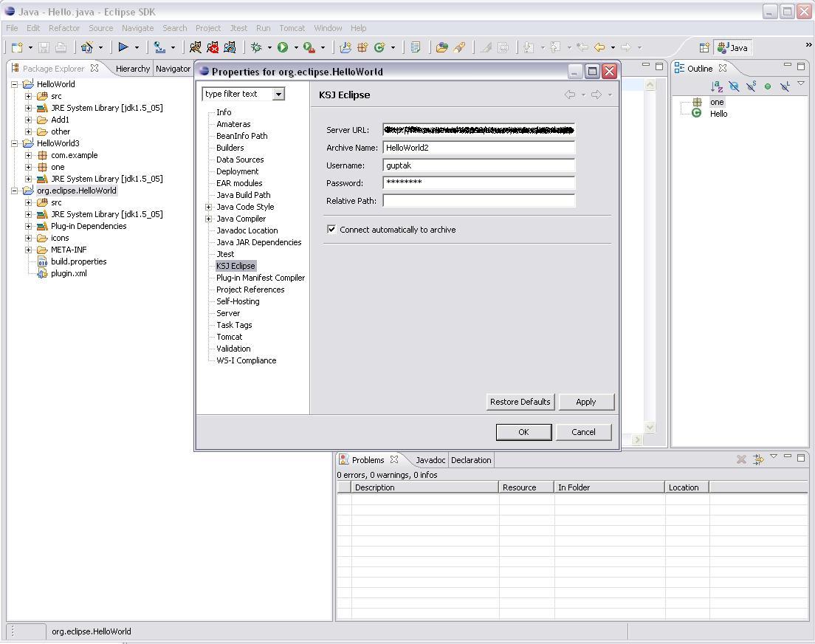Image resolution: width=815 pixels, height=644 pixels.
Task: Expand the META-INF folder node
Action: coord(29,250)
